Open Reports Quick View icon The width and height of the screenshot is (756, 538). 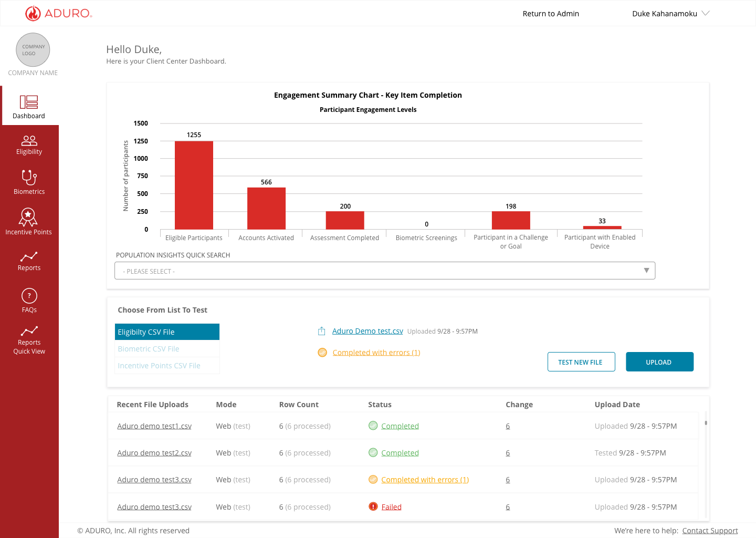tap(29, 330)
